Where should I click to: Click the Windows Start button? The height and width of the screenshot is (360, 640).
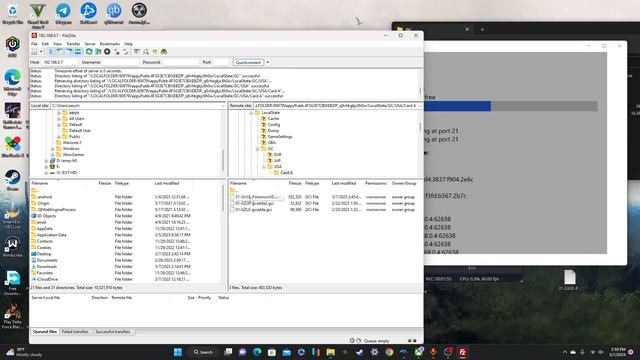coord(178,352)
